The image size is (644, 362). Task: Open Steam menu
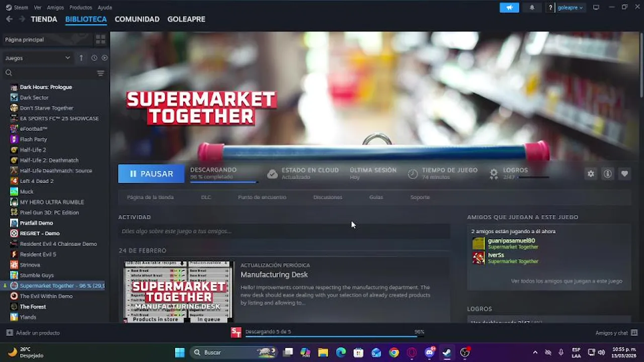(17, 8)
